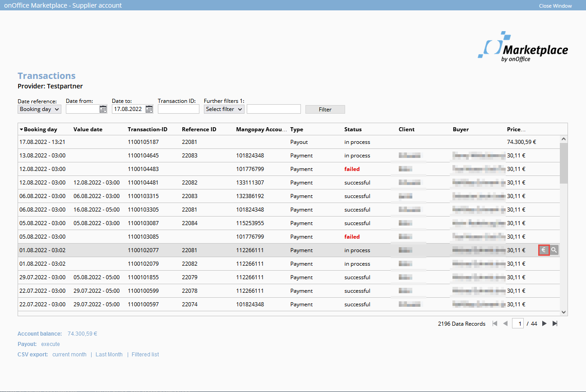Click booking day 17.08.2022 - 13:21
Viewport: 586px width, 392px height.
point(42,142)
